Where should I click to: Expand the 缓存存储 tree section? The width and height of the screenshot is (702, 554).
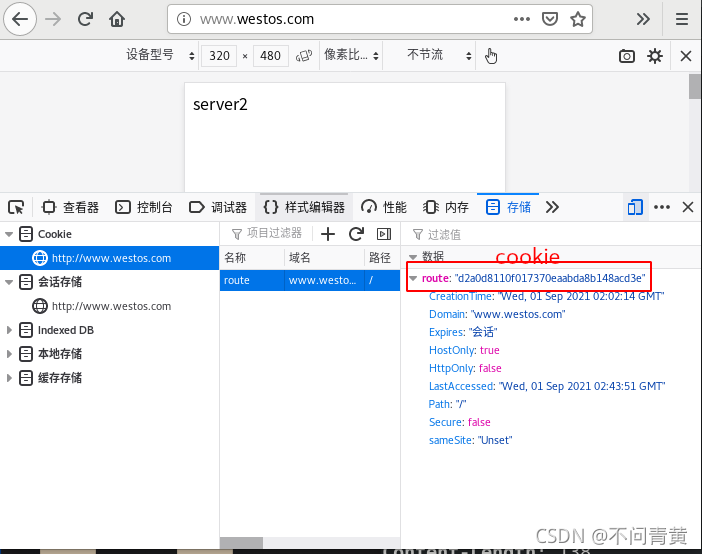pos(9,378)
